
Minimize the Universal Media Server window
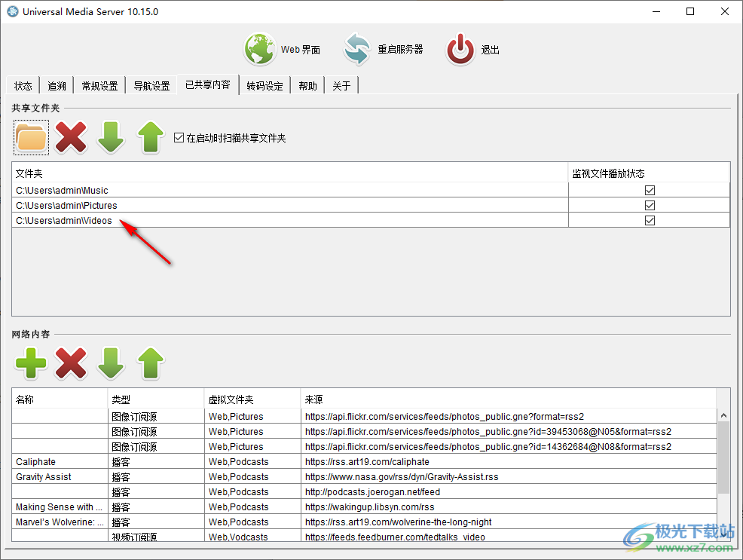(656, 11)
